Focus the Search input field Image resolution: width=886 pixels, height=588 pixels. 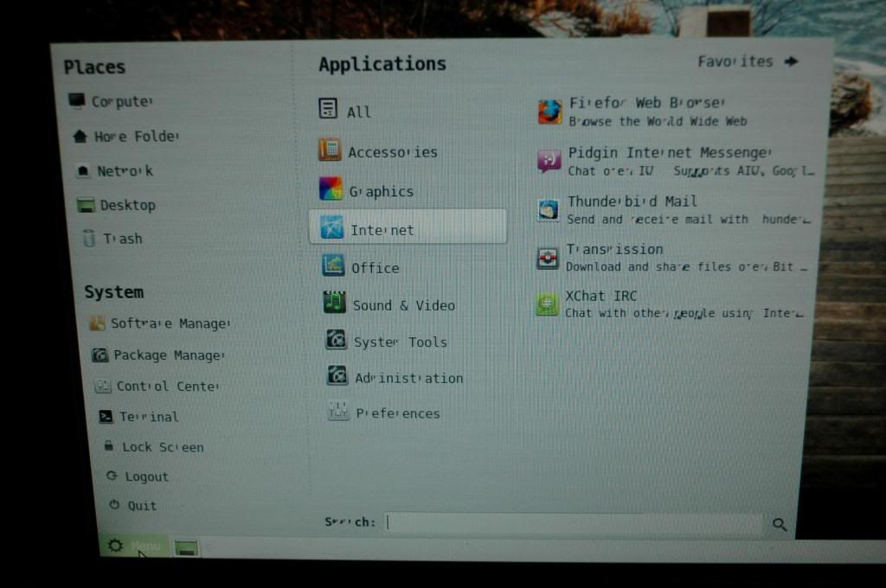click(x=575, y=522)
